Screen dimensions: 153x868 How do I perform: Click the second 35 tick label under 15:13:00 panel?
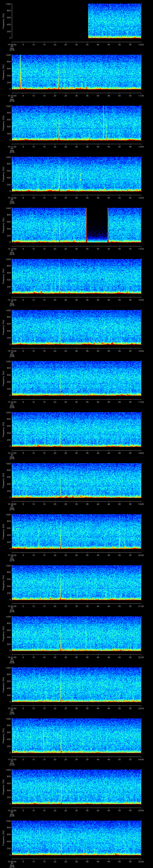tap(87, 249)
